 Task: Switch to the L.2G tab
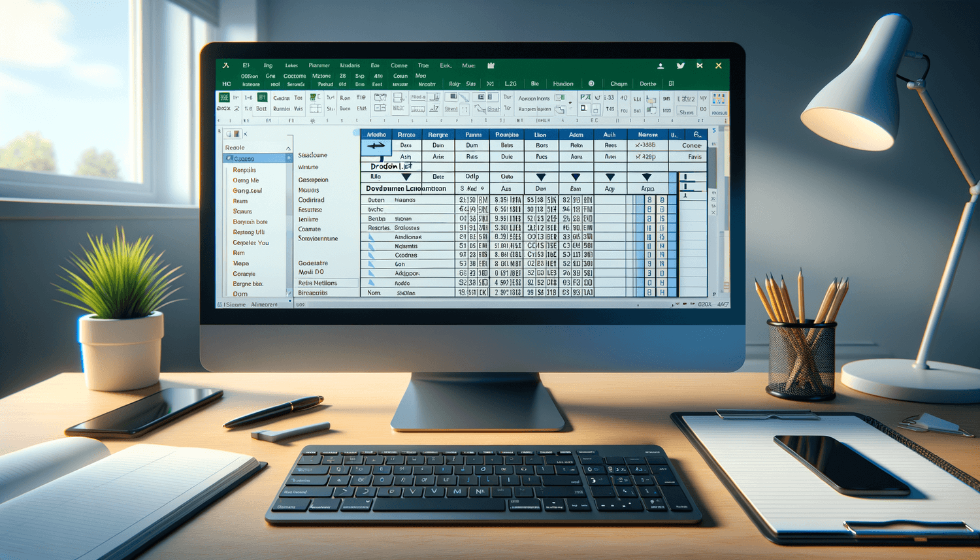[511, 84]
